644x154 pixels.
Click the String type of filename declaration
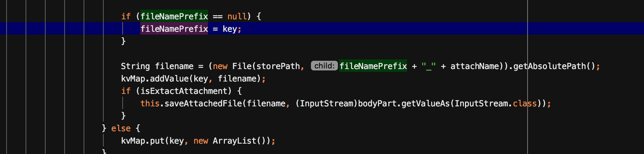coord(135,66)
